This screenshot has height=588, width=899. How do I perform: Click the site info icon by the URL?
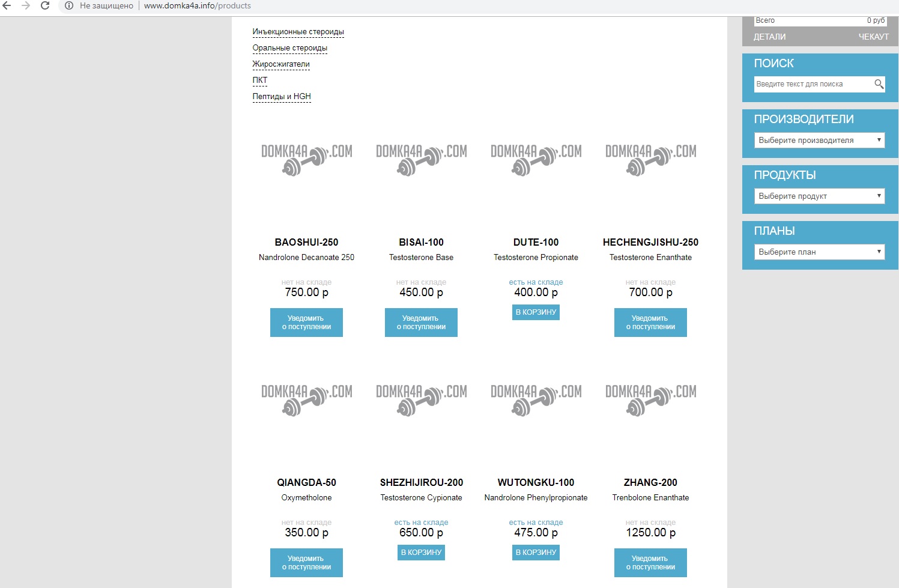69,5
